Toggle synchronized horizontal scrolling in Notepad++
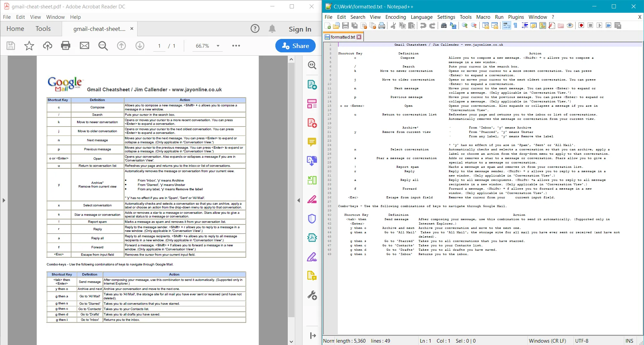This screenshot has height=345, width=644. pyautogui.click(x=494, y=26)
